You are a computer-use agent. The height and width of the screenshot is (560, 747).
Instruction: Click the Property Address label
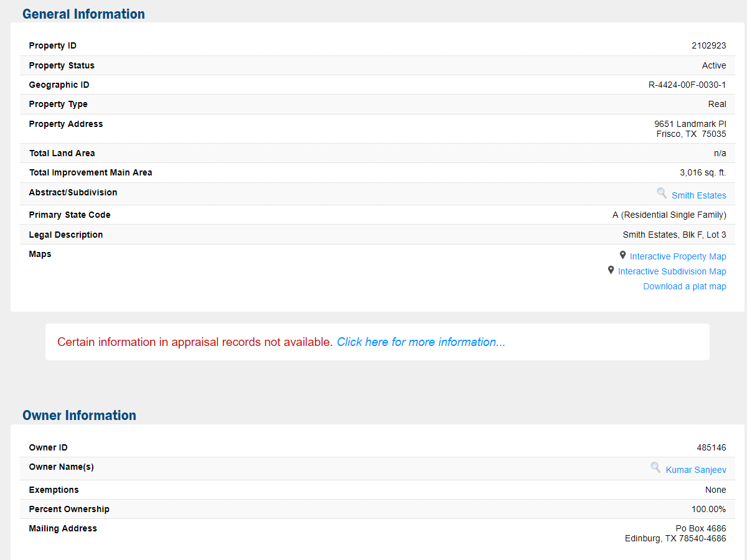66,124
